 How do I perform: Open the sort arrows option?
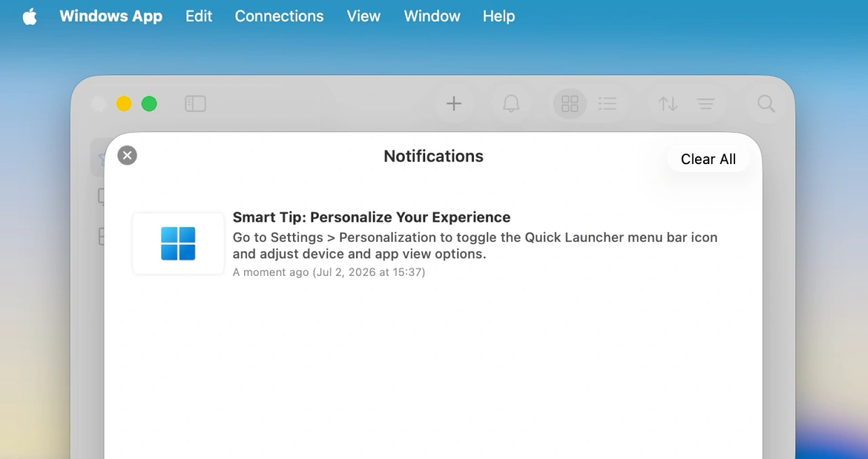tap(668, 104)
